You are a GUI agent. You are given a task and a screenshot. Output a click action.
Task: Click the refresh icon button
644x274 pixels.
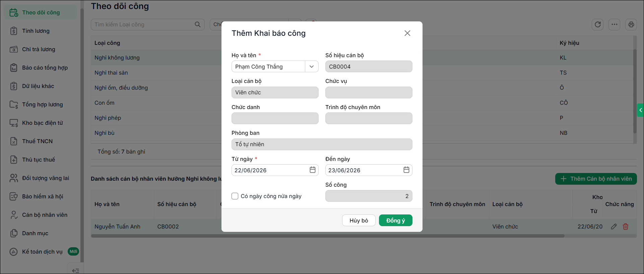[598, 24]
